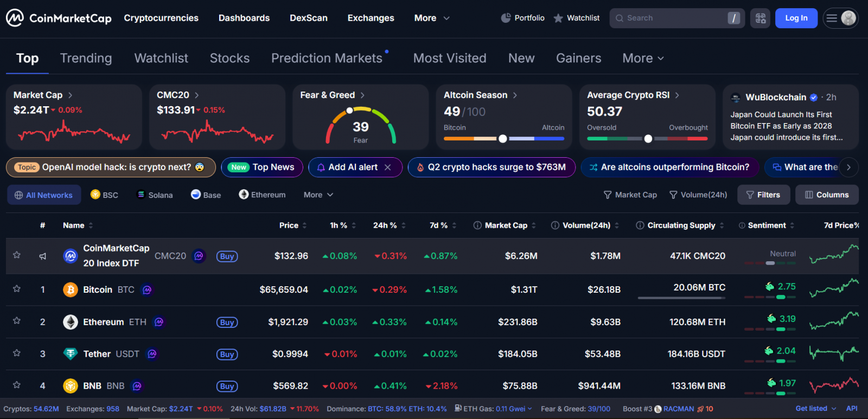Toggle watchlist star for CoinMarketCap 20 Index
This screenshot has width=868, height=419.
(17, 255)
